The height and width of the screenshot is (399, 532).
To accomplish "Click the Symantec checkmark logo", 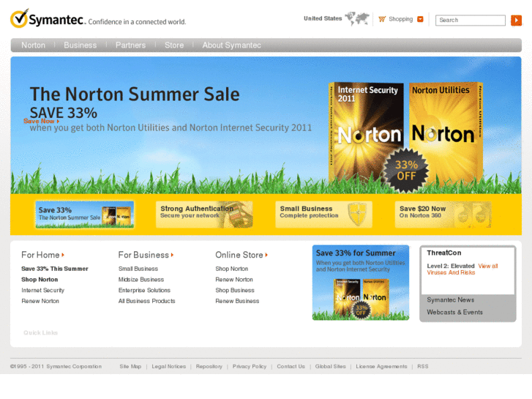I will tap(19, 18).
